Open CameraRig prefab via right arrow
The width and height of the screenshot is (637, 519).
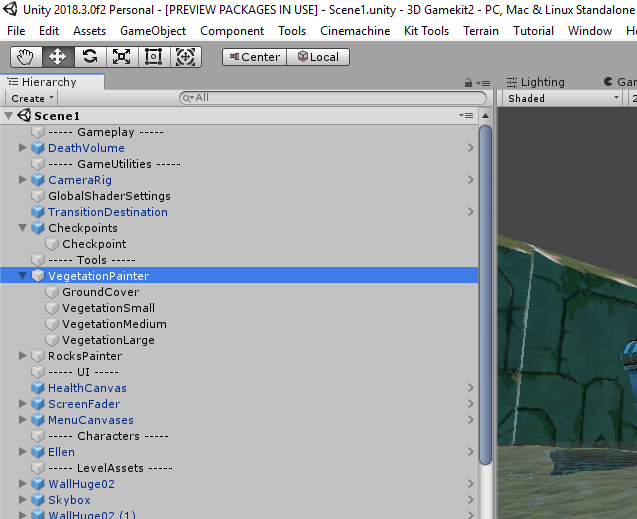470,179
